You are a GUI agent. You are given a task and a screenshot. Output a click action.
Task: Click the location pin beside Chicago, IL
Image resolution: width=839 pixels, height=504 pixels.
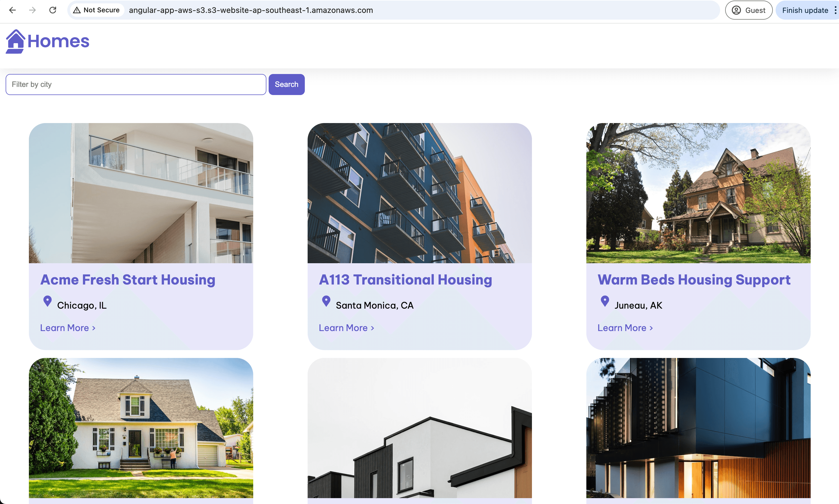tap(48, 301)
